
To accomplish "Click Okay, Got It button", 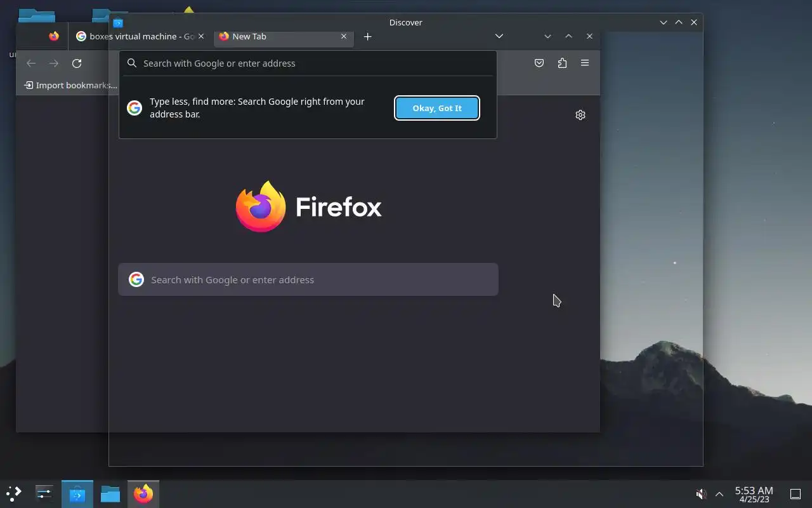I will pos(437,108).
